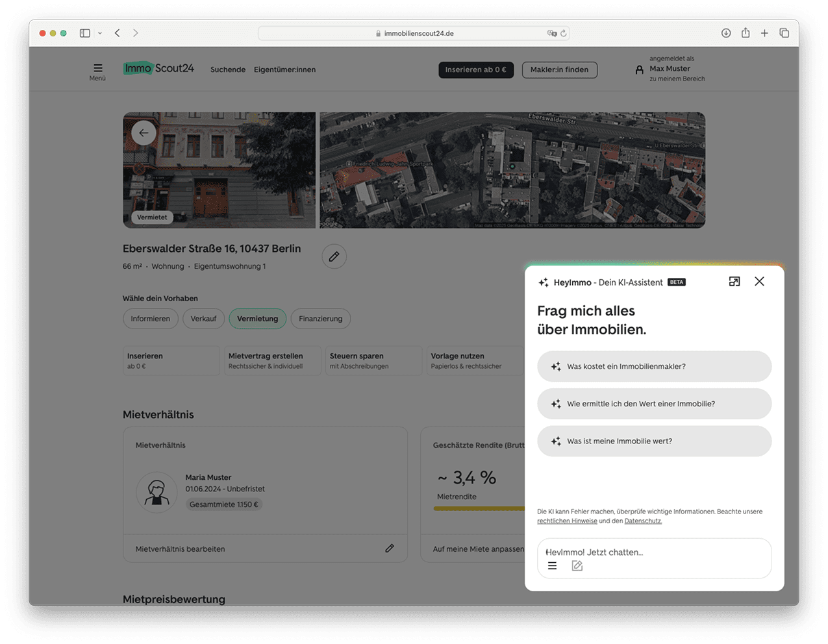Choose suggestion Was kostet ein Immobilienmakler?

tap(654, 367)
